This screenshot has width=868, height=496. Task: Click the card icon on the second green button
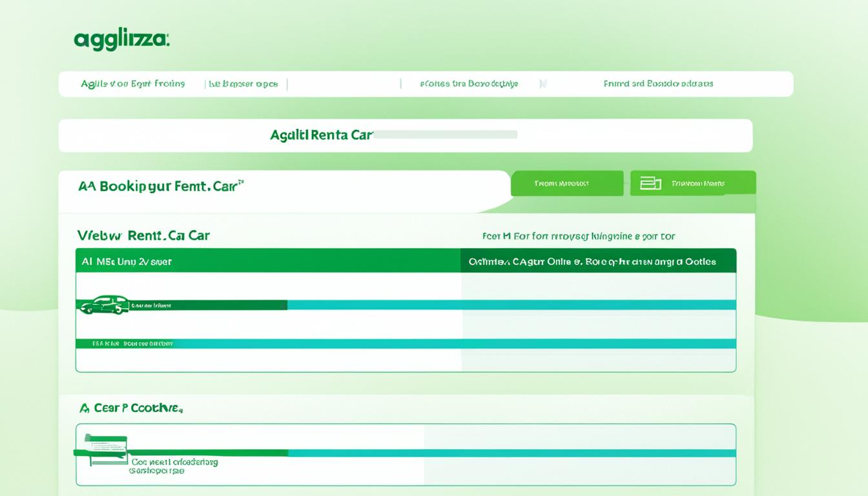pos(650,184)
